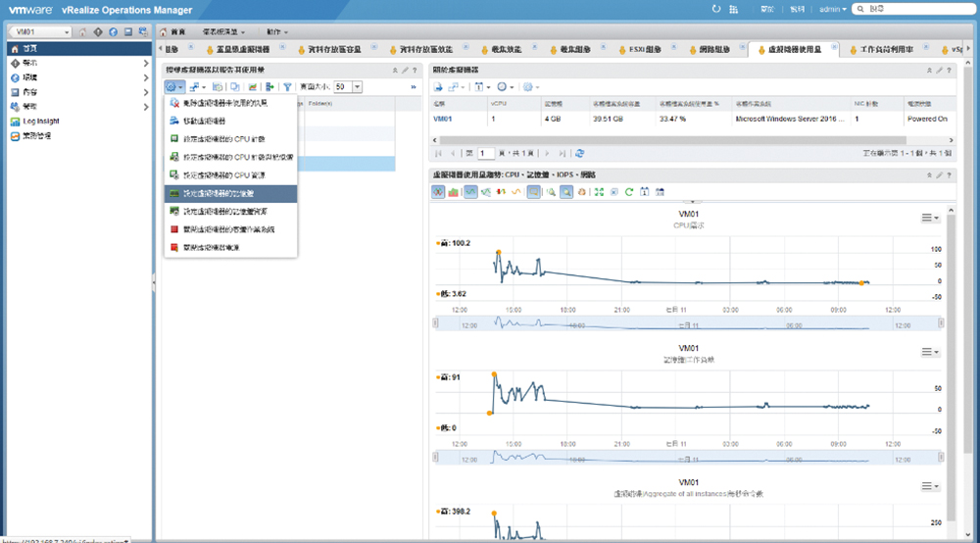Click the administration icon in top navigation strip

tap(143, 32)
